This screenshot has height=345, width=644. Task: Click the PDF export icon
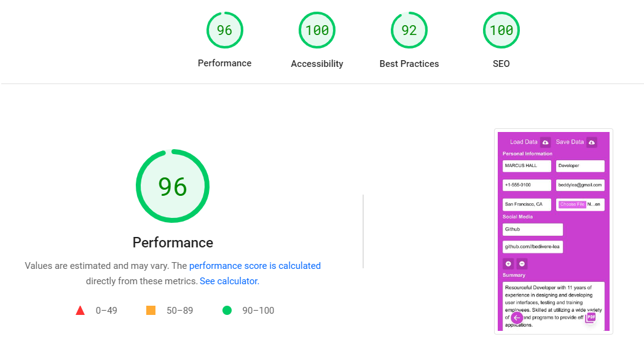[591, 317]
